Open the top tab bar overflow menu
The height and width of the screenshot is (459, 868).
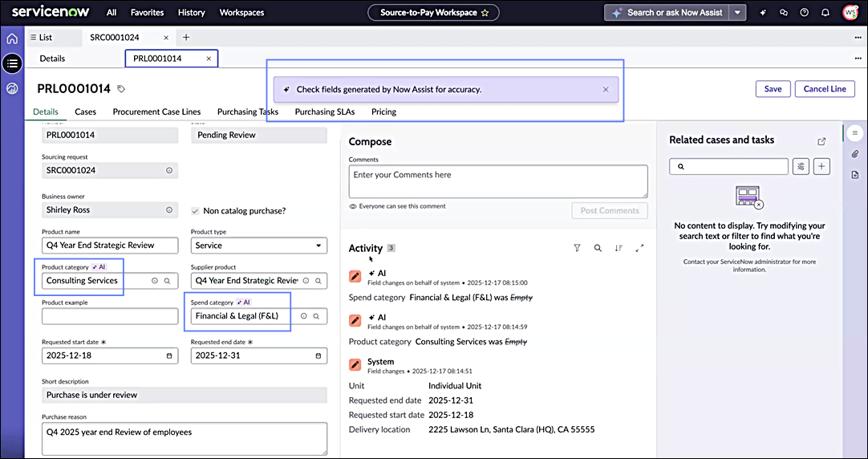point(858,38)
